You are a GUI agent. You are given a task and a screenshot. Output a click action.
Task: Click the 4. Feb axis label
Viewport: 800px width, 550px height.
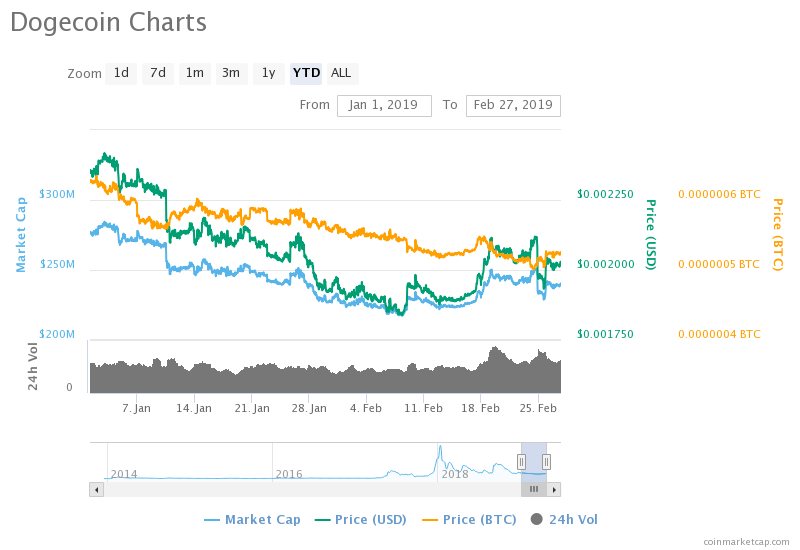[x=366, y=409]
